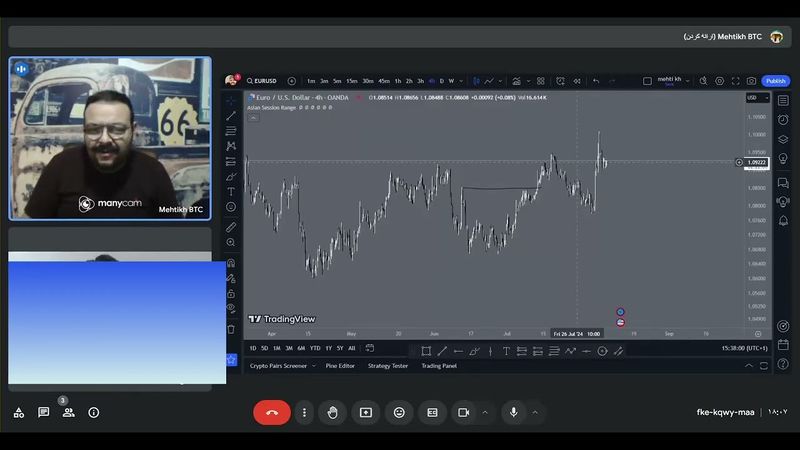Click the EURUSD symbol search field
The width and height of the screenshot is (800, 450).
tap(265, 81)
